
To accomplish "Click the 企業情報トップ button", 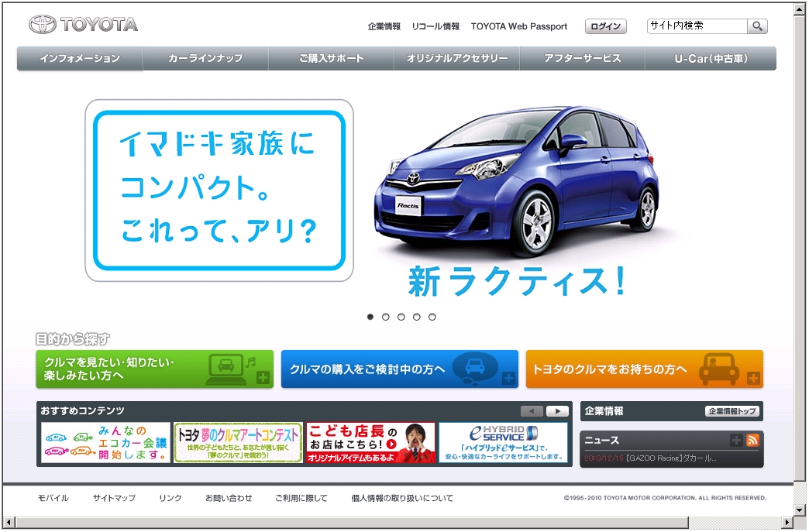I will tap(732, 411).
